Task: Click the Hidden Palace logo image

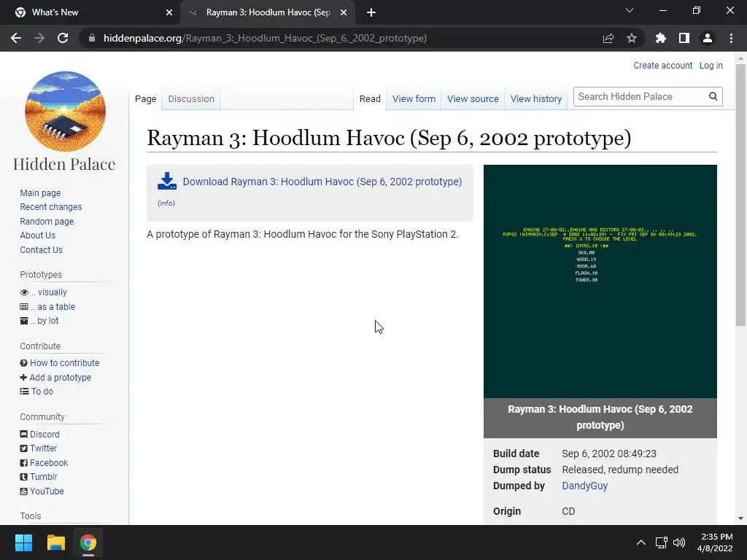Action: (x=65, y=112)
